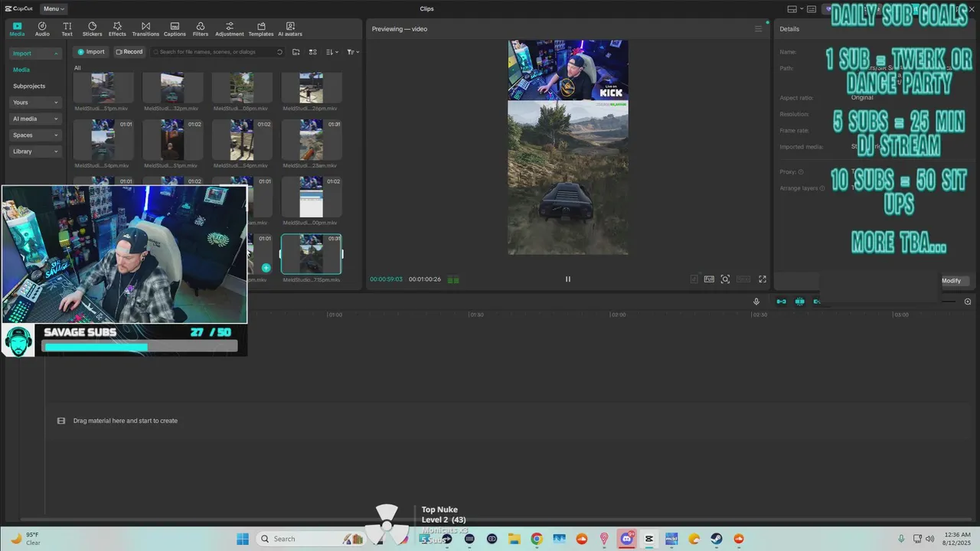Open the Transitions panel
Image resolution: width=980 pixels, height=551 pixels.
[x=145, y=29]
